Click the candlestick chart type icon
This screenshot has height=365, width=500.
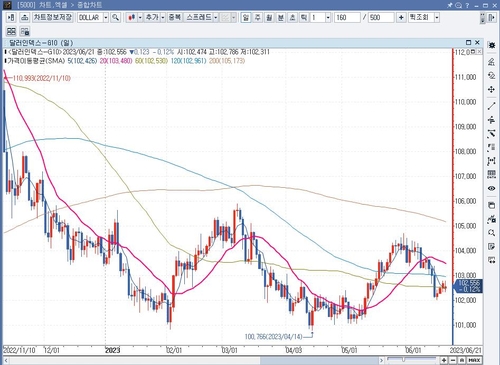coord(132,17)
